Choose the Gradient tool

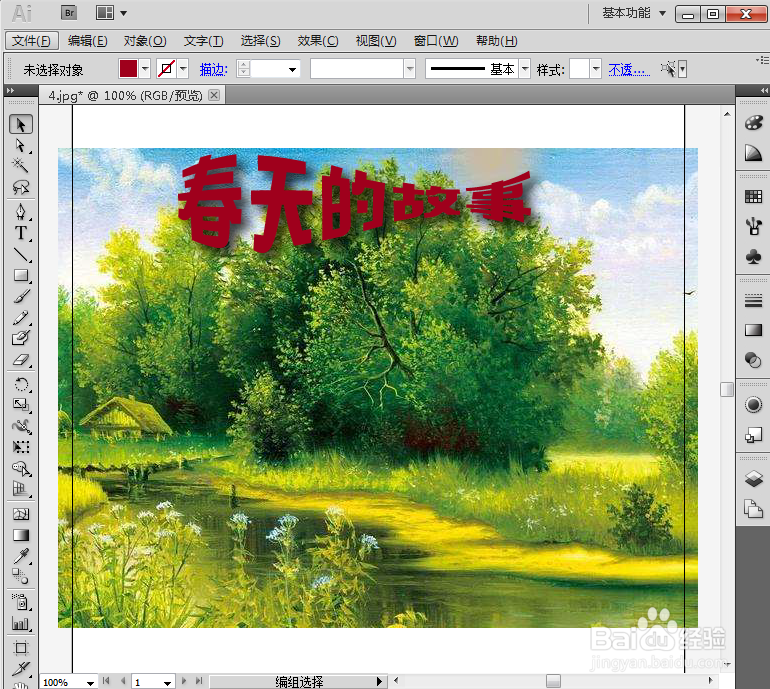point(21,535)
